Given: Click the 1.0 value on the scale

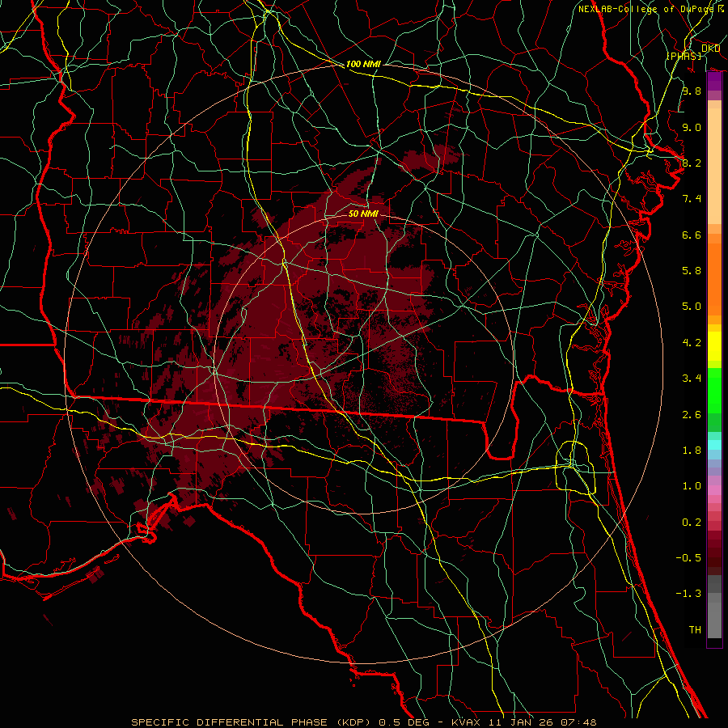Looking at the screenshot, I should point(692,486).
